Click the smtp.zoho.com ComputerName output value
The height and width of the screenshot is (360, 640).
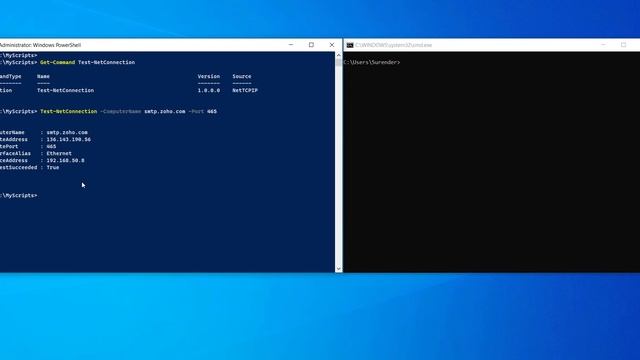tap(67, 133)
